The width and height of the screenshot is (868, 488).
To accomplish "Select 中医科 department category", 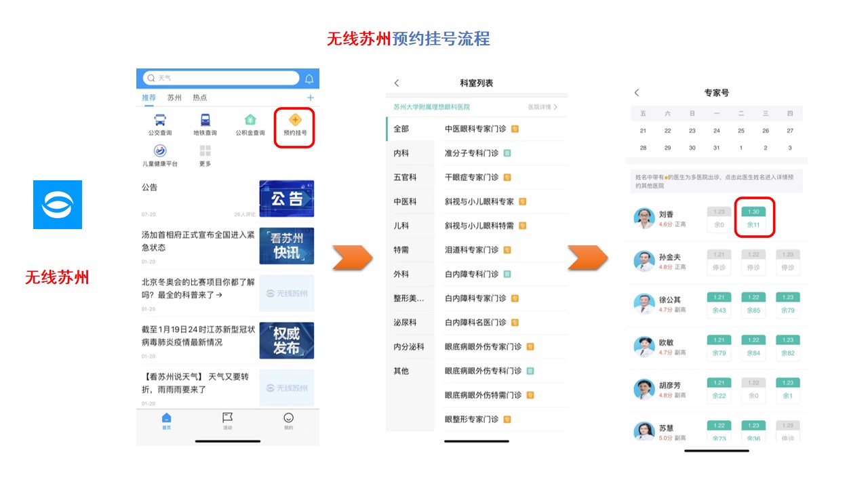I will (x=410, y=201).
